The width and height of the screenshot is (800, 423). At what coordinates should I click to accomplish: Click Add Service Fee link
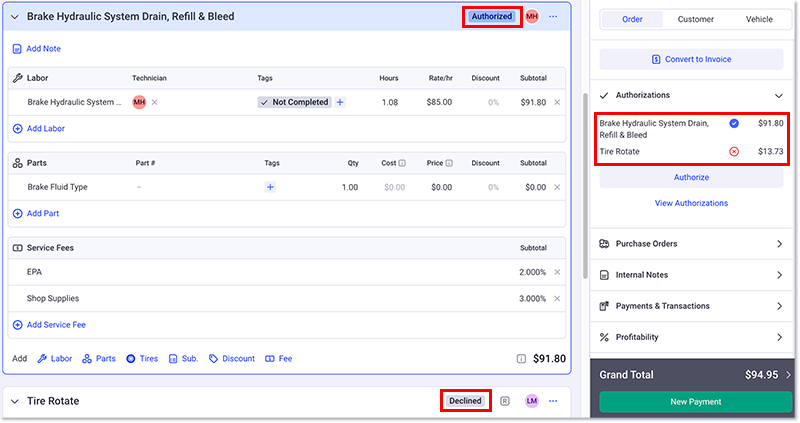(x=49, y=325)
